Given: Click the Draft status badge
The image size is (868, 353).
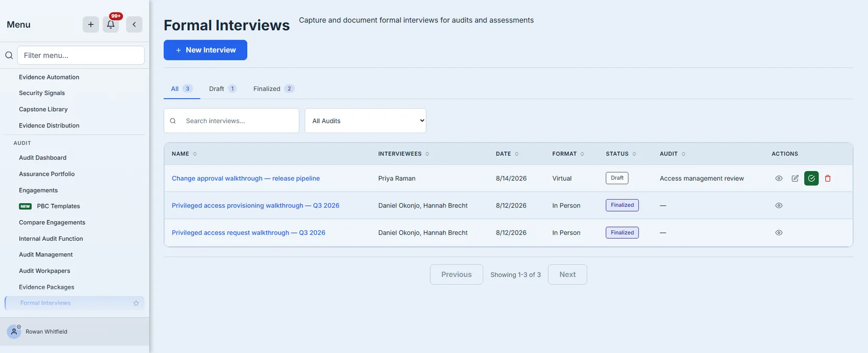Looking at the screenshot, I should (x=617, y=178).
